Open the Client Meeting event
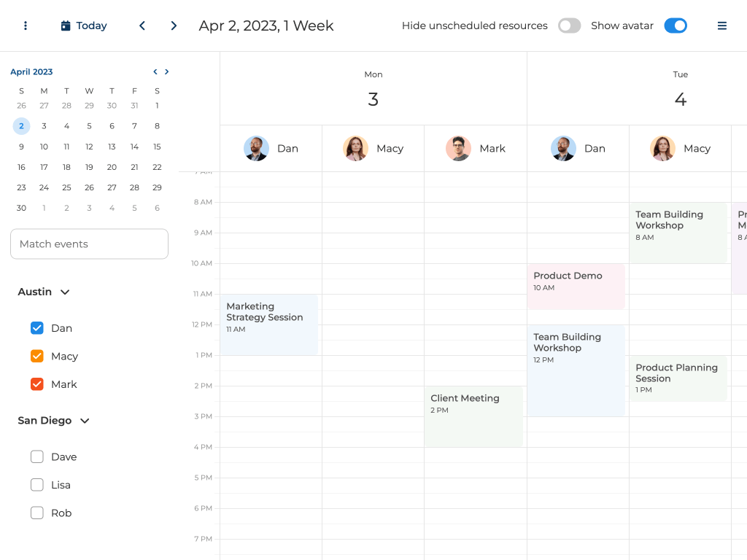The height and width of the screenshot is (560, 747). tap(473, 416)
